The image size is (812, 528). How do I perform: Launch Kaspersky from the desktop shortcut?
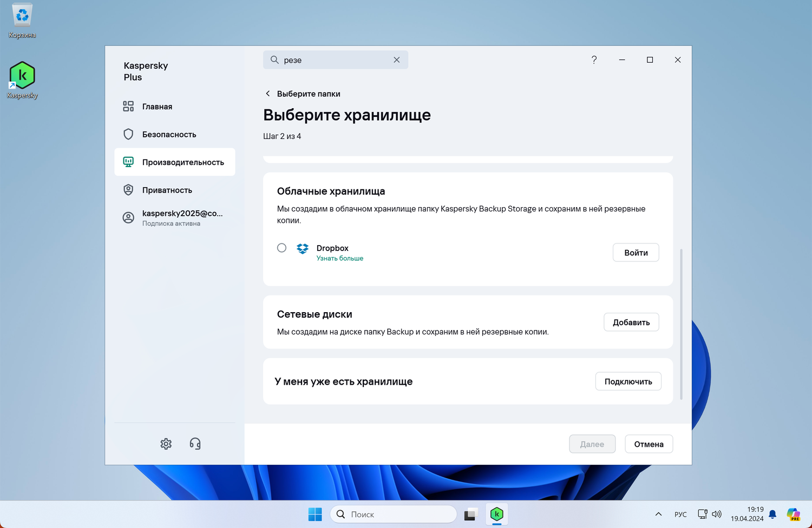[22, 80]
